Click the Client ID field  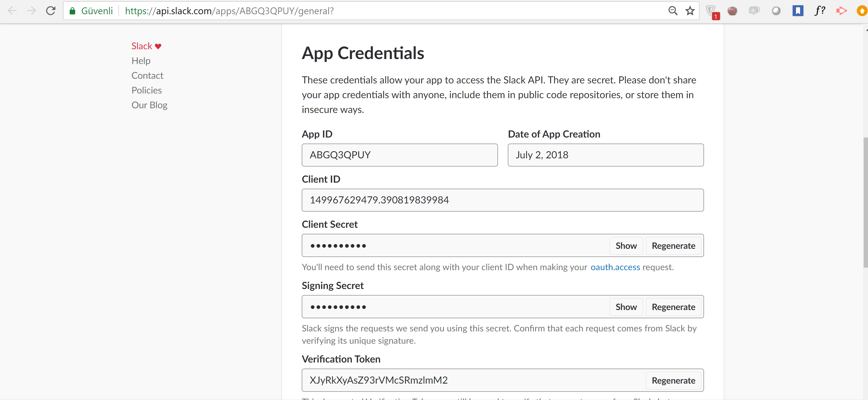click(502, 200)
